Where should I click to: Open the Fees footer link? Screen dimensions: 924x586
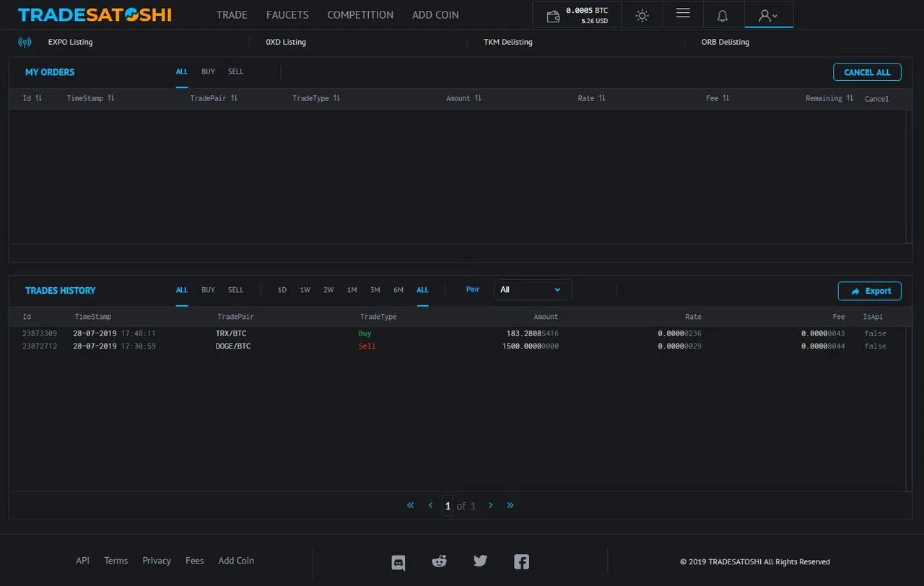click(x=195, y=561)
